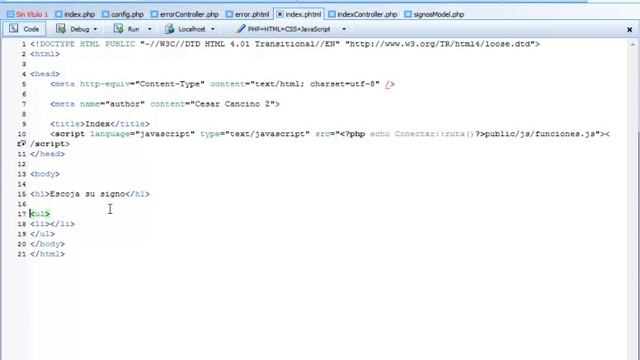Click the <li></li> tag on line 18
Image resolution: width=640 pixels, height=360 pixels.
(53, 224)
